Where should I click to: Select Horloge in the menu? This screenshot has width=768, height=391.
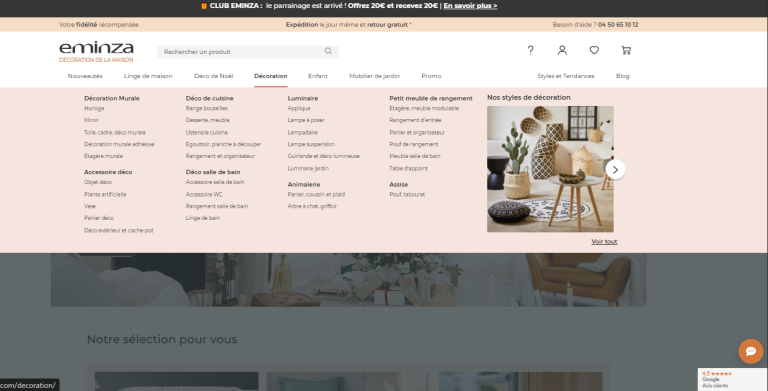click(x=94, y=108)
